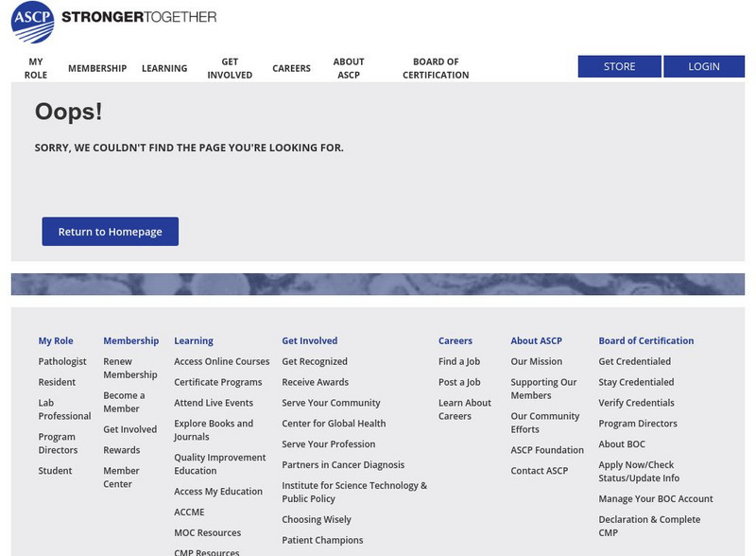Open the Contact ASCP link

click(x=539, y=471)
